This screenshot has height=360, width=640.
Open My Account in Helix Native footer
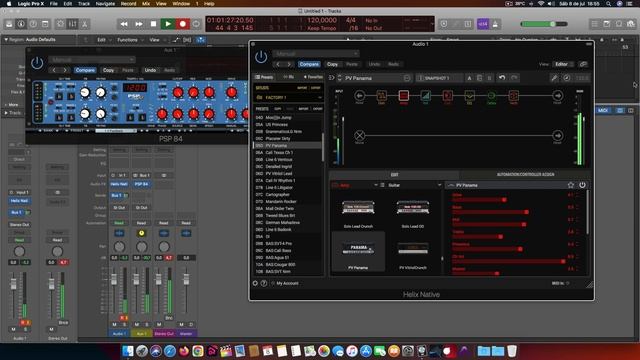click(x=287, y=283)
